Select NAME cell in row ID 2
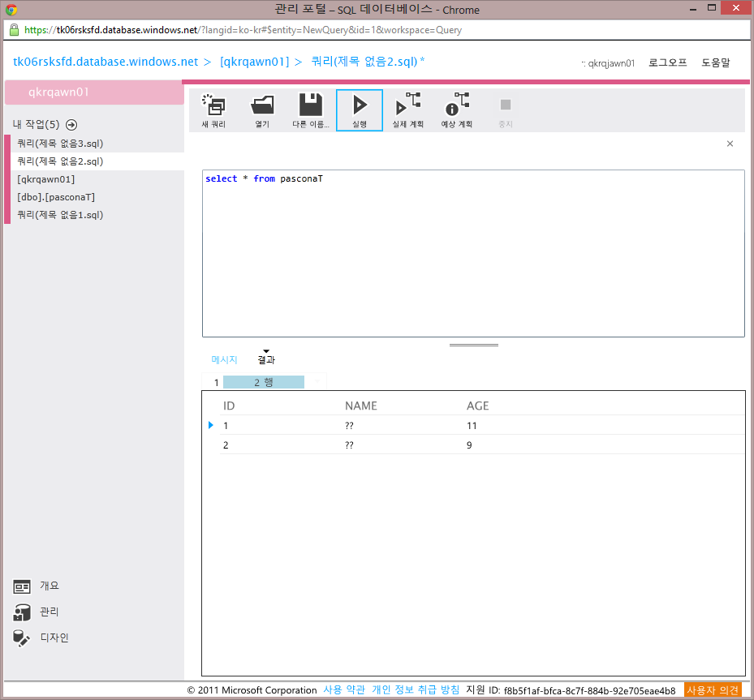 click(349, 444)
